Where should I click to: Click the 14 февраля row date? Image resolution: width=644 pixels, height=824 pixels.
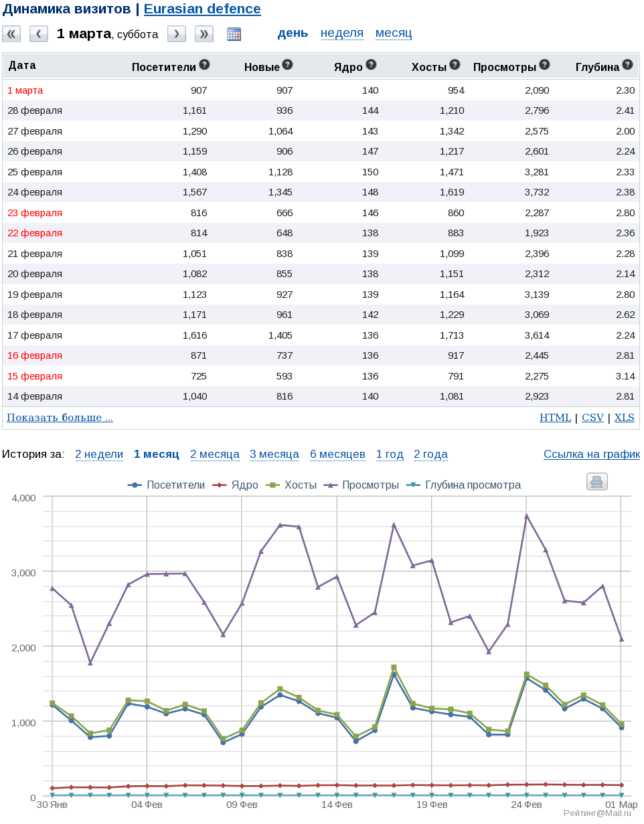tap(35, 396)
